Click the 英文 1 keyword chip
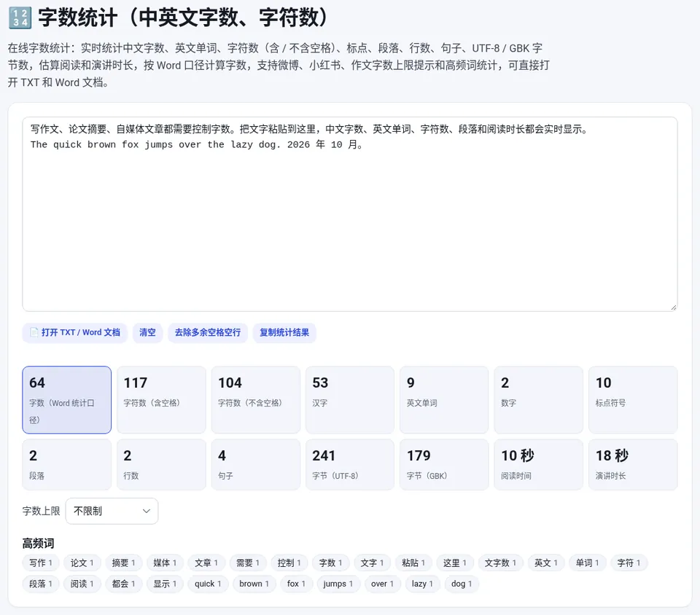 point(546,563)
